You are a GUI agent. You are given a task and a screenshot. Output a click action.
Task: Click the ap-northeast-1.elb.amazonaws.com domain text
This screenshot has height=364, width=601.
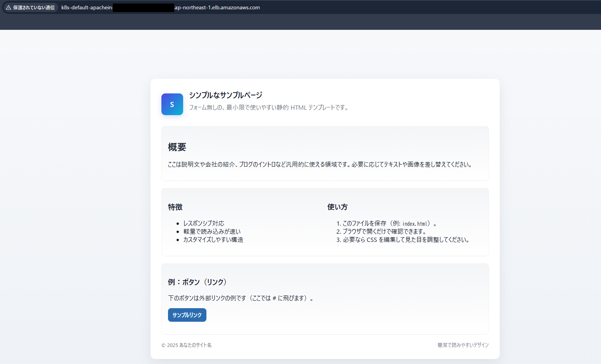pyautogui.click(x=216, y=7)
